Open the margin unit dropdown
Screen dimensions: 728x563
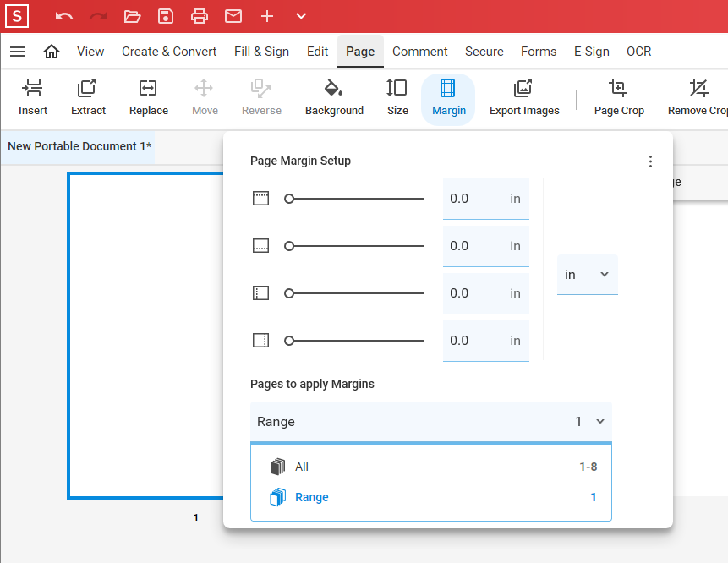point(587,275)
